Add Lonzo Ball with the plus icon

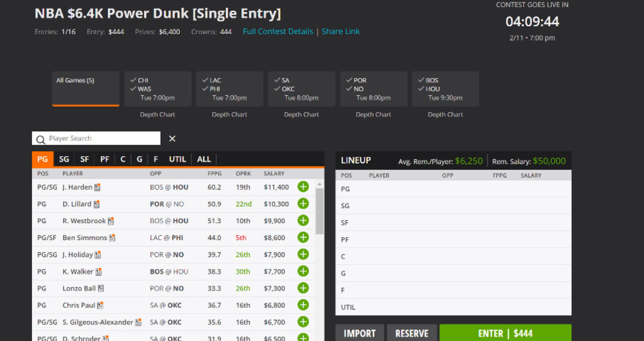(x=303, y=288)
